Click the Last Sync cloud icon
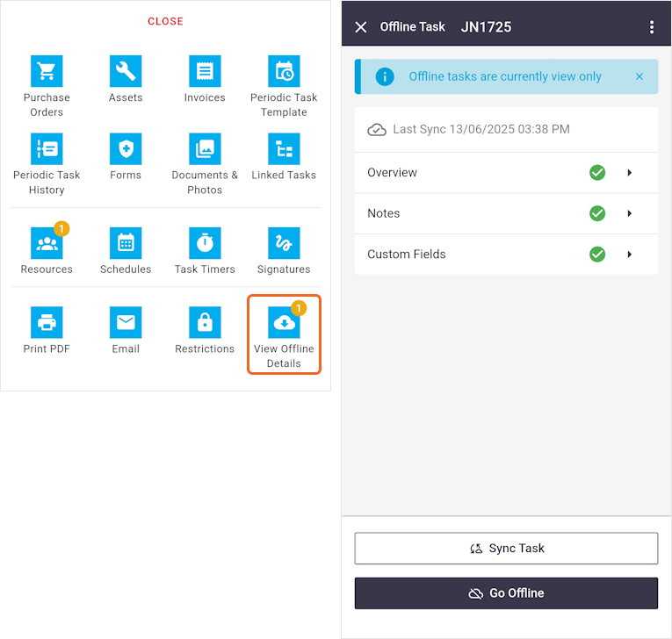 point(377,129)
